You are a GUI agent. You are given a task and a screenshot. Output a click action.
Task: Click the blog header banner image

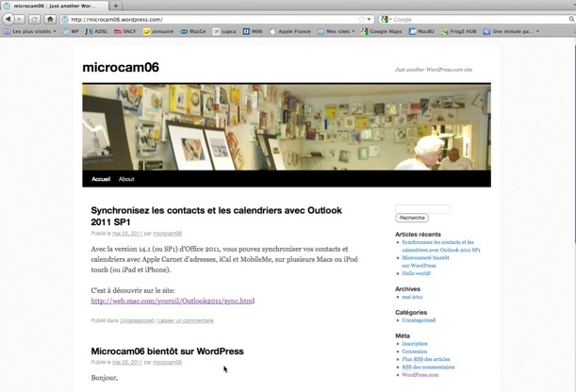287,127
